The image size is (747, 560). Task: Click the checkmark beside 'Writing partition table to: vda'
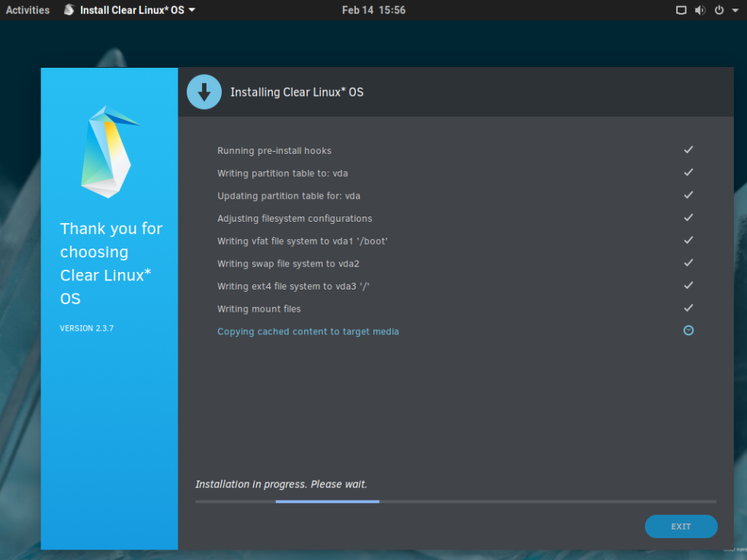[688, 172]
